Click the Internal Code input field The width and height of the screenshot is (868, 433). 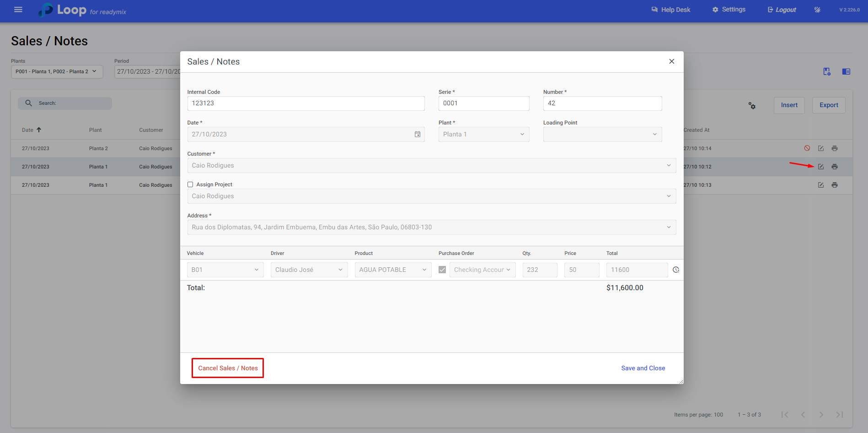tap(305, 103)
